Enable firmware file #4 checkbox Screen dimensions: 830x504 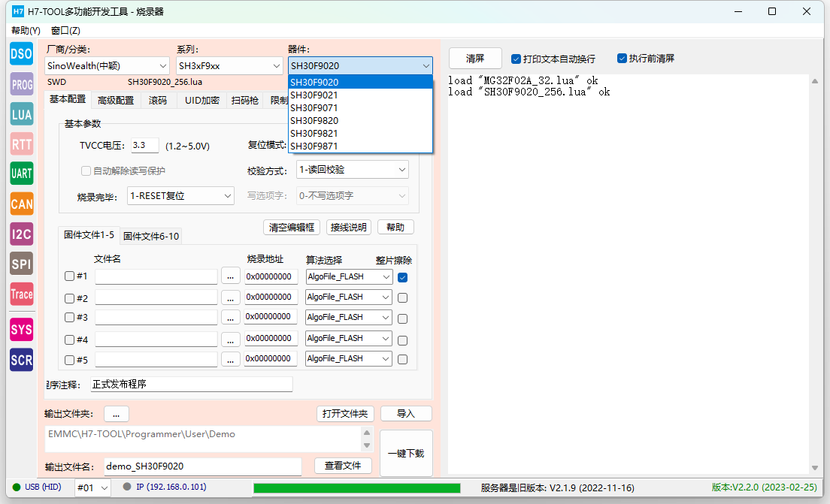69,340
